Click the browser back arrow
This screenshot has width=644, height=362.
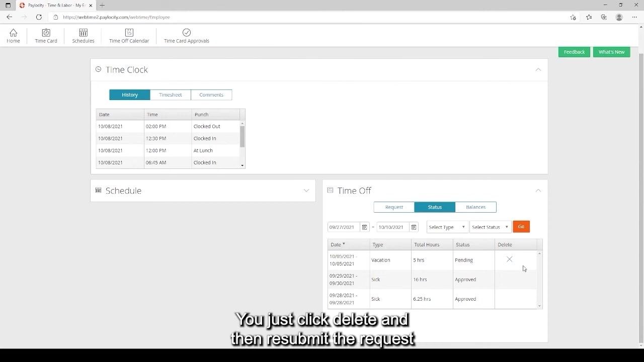tap(9, 17)
